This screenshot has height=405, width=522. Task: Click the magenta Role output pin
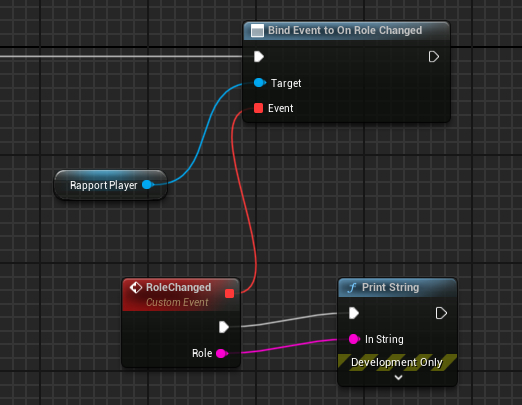tap(222, 353)
